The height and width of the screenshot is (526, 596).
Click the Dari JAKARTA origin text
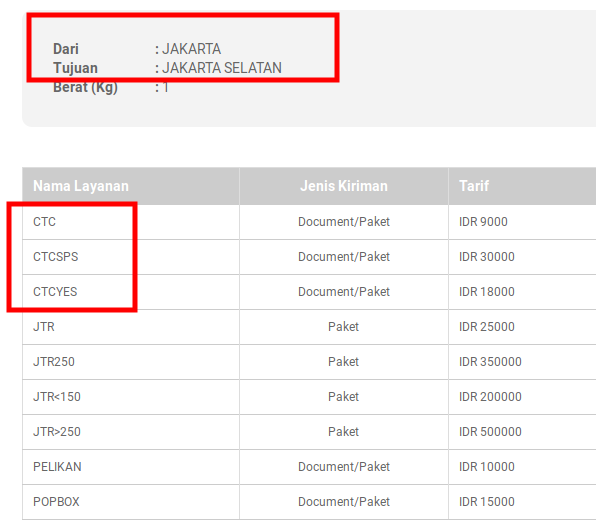(x=137, y=49)
